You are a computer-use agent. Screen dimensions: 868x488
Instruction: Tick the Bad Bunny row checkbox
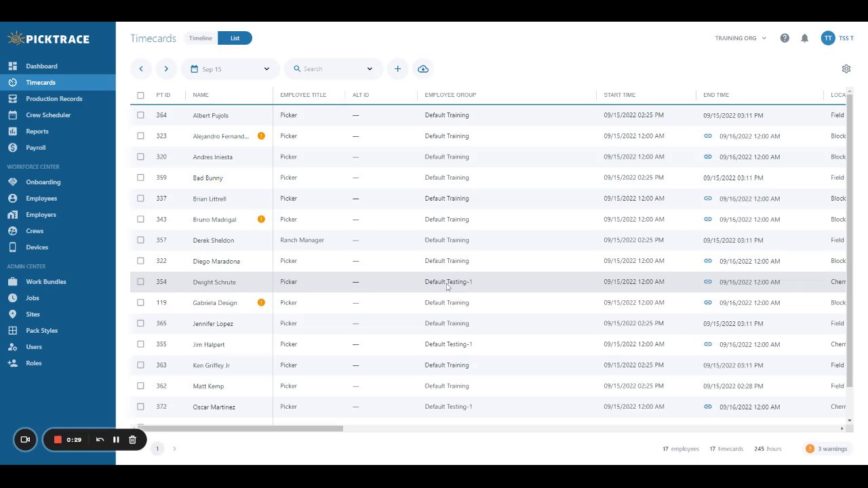[x=140, y=178]
